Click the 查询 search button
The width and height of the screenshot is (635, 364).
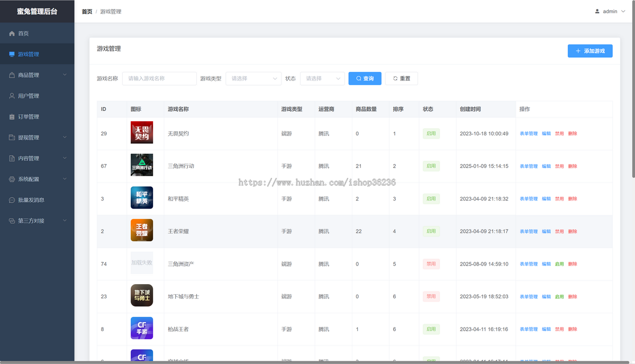[365, 78]
